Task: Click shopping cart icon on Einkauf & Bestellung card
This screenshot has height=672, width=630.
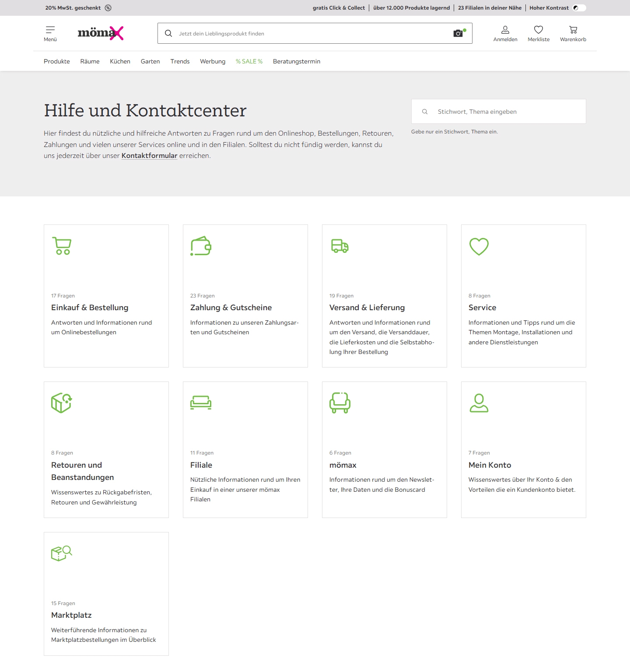Action: point(62,246)
